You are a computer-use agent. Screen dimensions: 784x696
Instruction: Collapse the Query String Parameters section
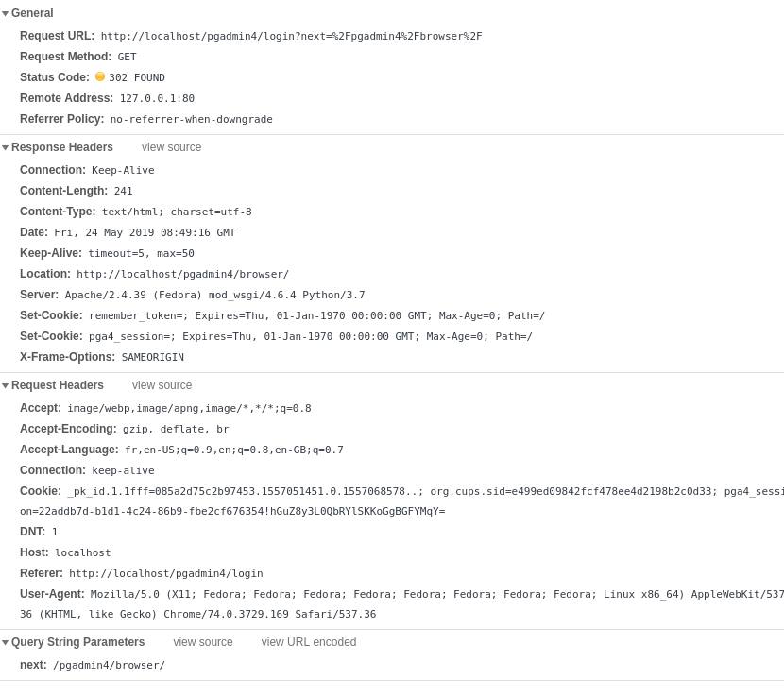click(5, 642)
